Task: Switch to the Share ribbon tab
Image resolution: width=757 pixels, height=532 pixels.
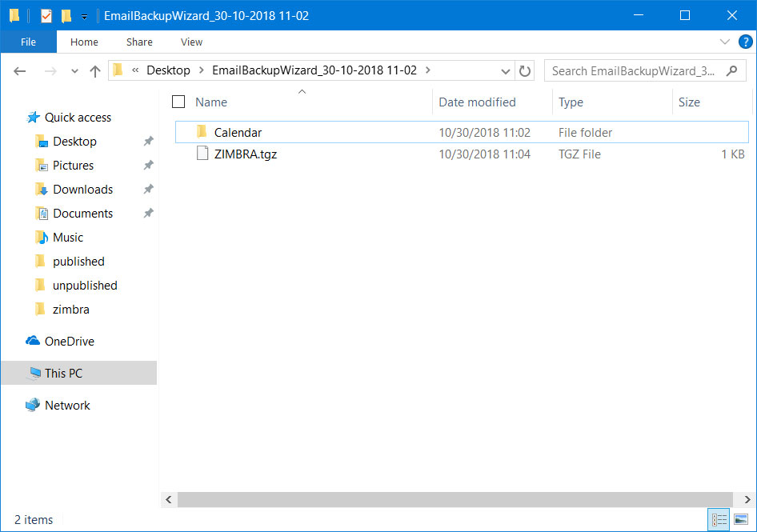Action: coord(139,42)
